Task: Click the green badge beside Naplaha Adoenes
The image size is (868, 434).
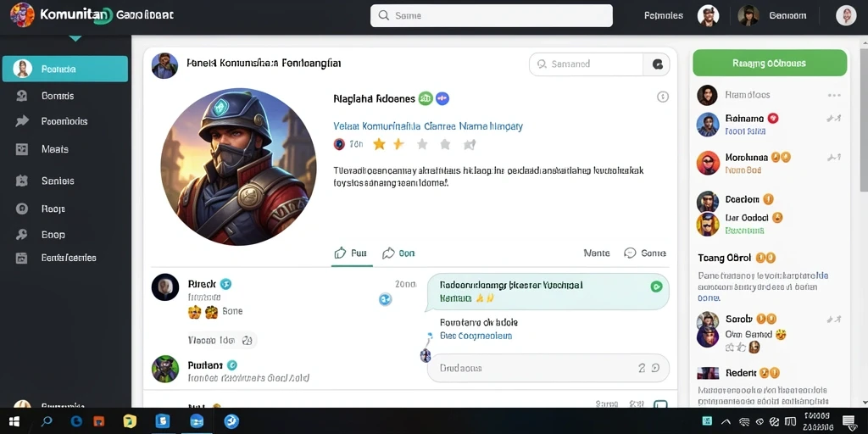Action: click(426, 98)
